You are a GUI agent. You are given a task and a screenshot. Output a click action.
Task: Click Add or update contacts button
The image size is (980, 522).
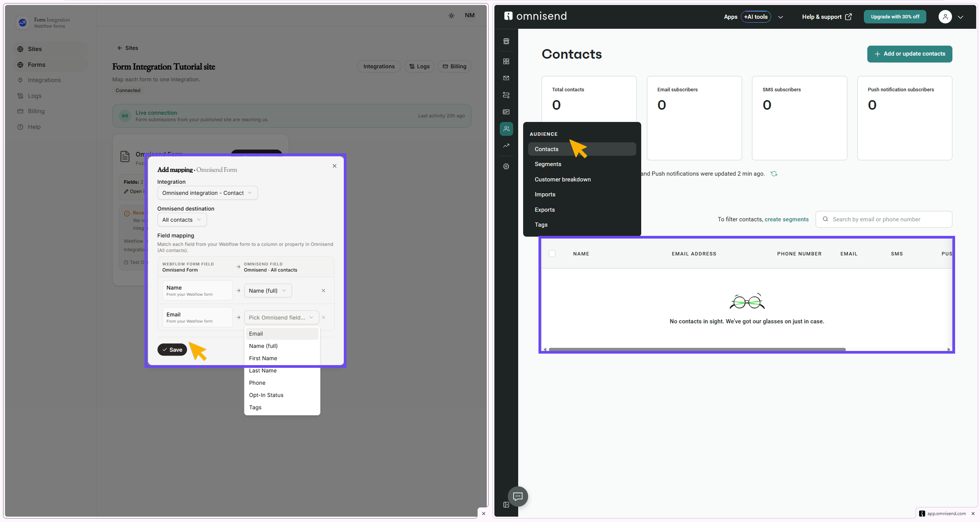pos(909,54)
